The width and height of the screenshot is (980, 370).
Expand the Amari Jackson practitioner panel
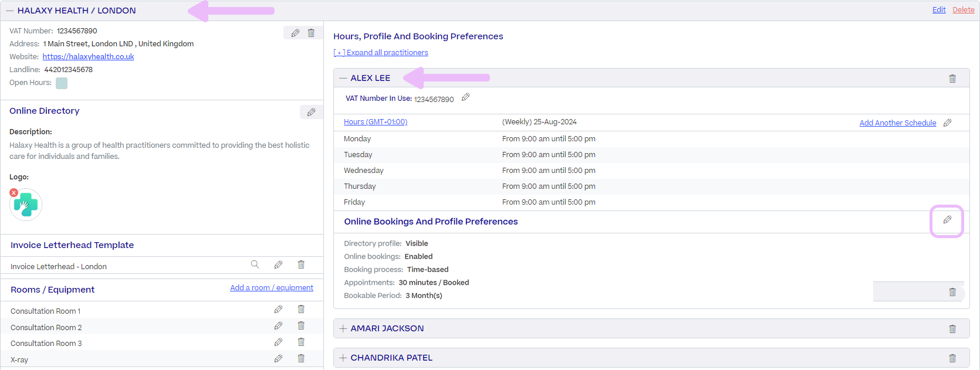(x=343, y=328)
